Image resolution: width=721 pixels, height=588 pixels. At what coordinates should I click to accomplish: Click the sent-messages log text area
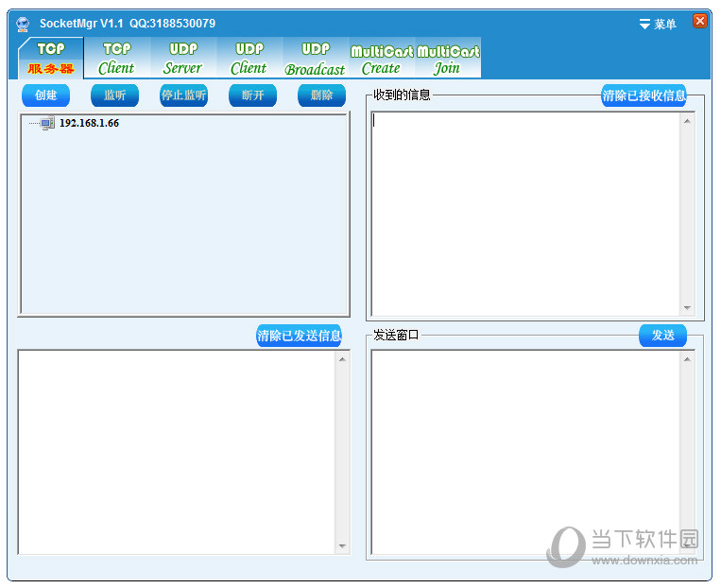coord(177,452)
